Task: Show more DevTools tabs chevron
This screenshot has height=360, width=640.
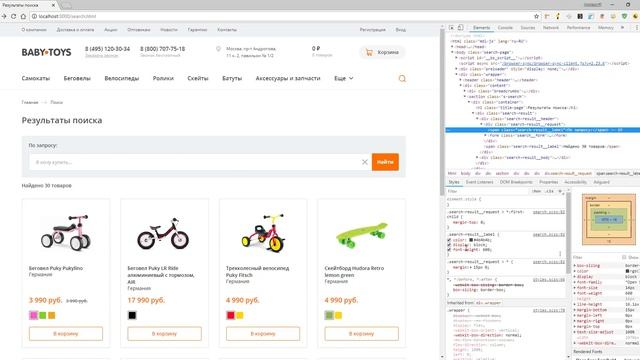Action: pyautogui.click(x=622, y=27)
